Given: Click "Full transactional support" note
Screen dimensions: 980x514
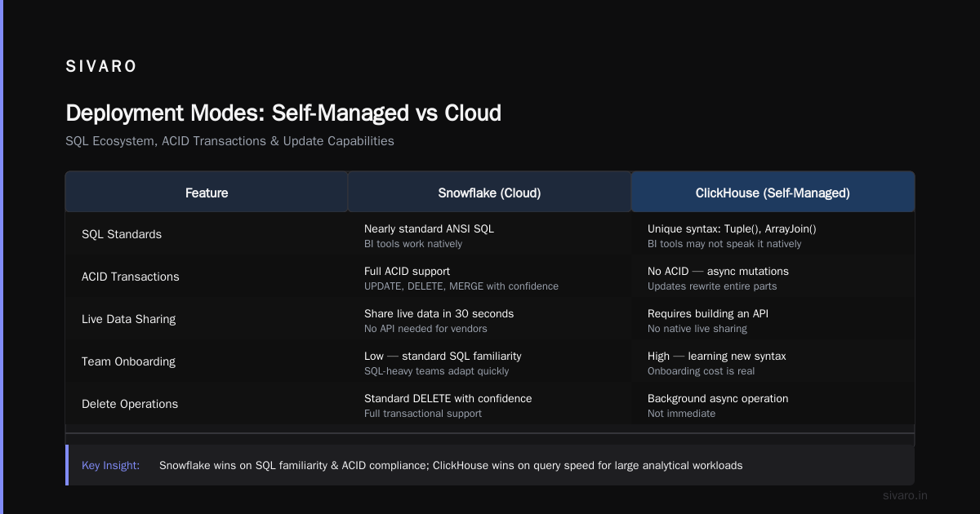Looking at the screenshot, I should [x=423, y=413].
